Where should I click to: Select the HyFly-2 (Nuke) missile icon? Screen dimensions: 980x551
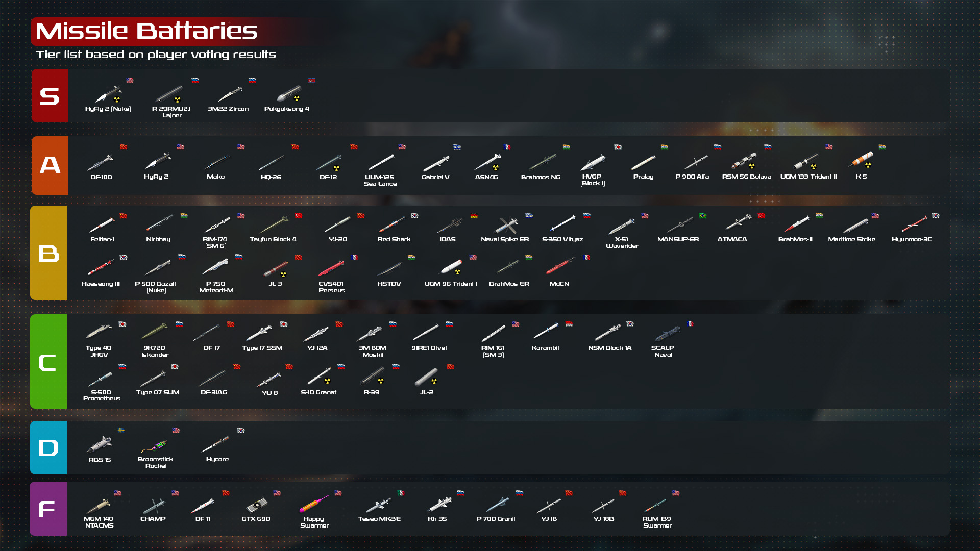click(x=109, y=94)
